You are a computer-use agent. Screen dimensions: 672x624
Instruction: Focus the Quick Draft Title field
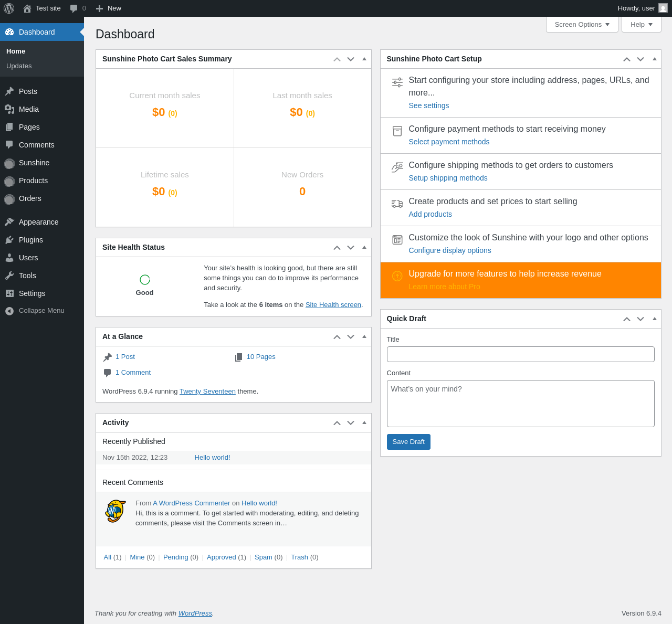[x=521, y=354]
